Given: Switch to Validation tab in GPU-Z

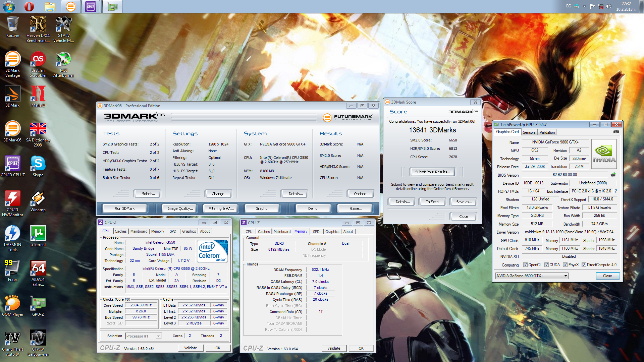Looking at the screenshot, I should (547, 132).
